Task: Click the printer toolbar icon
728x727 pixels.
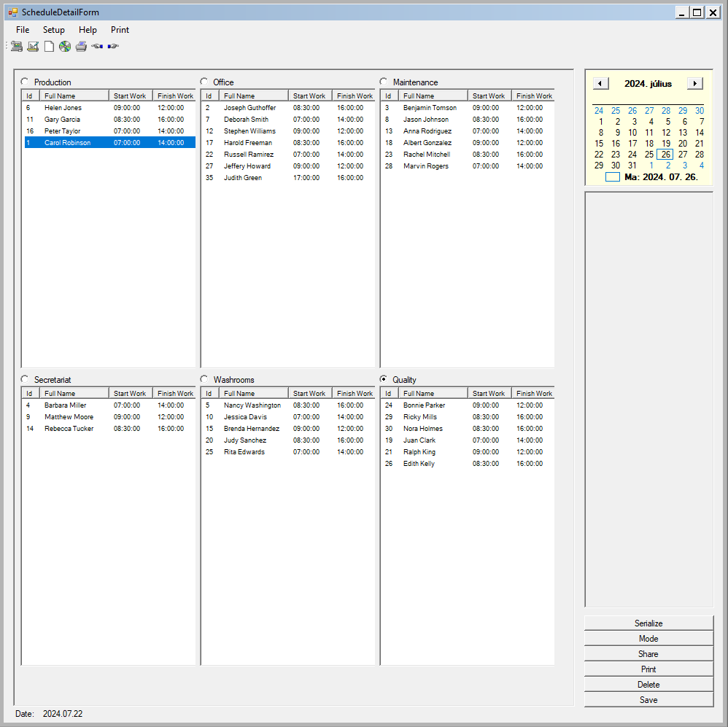Action: 81,47
